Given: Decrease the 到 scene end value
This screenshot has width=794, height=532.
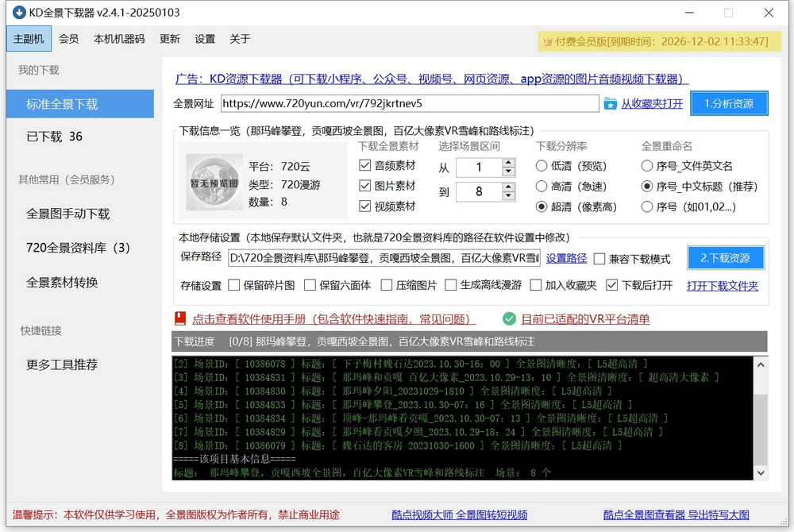Looking at the screenshot, I should coord(508,196).
